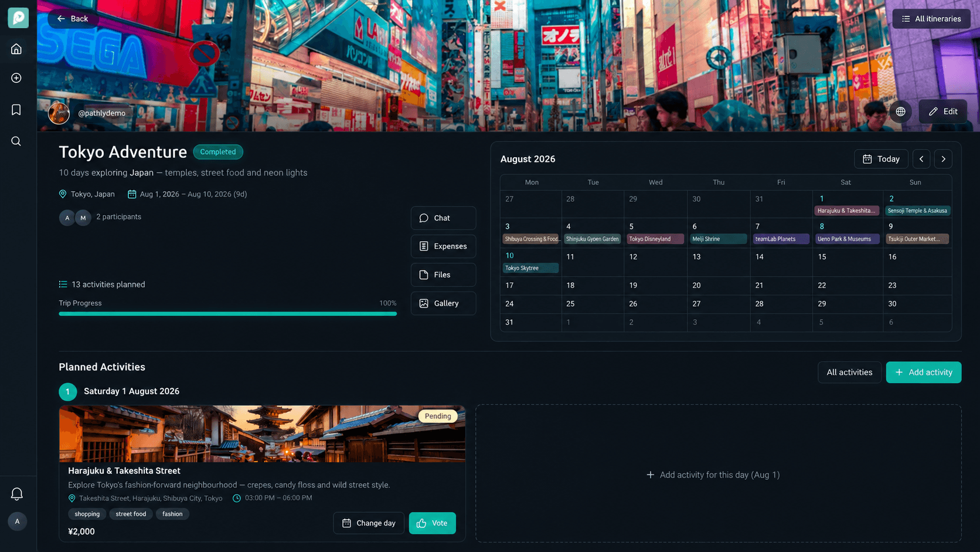The height and width of the screenshot is (552, 980).
Task: Click the Trip Progress bar
Action: click(227, 314)
